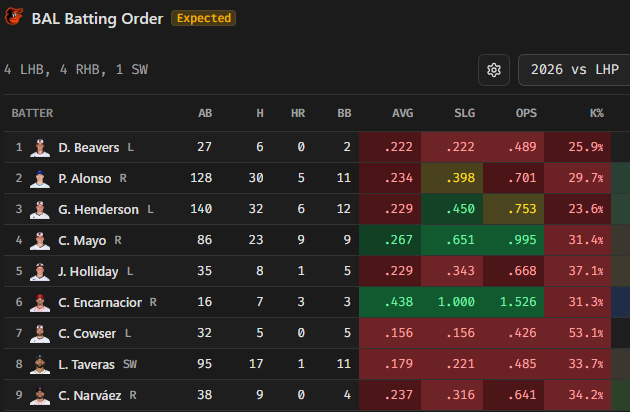Click the BATTER column header
Screen dimensions: 630x412
tap(32, 113)
